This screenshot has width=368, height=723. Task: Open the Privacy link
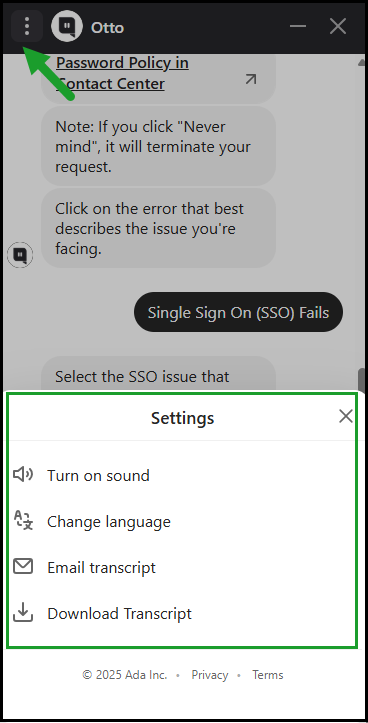click(x=210, y=675)
